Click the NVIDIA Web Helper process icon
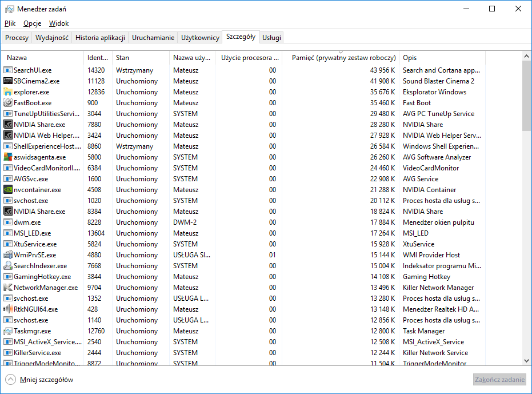 pos(8,136)
